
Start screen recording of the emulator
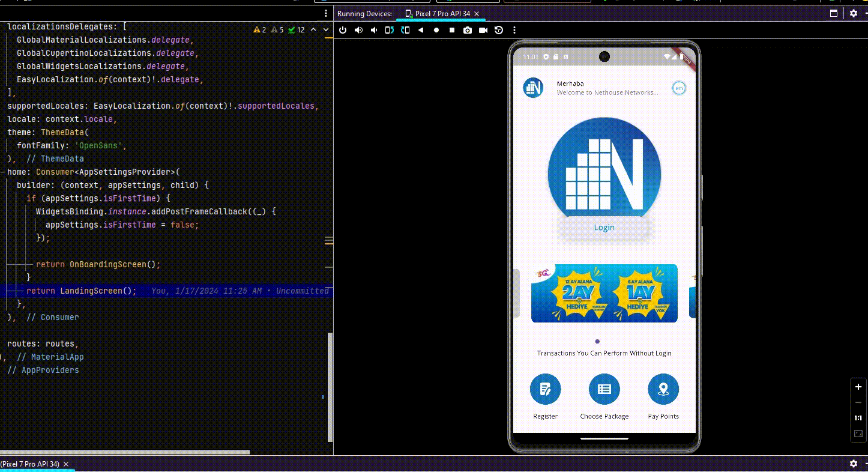pos(483,30)
